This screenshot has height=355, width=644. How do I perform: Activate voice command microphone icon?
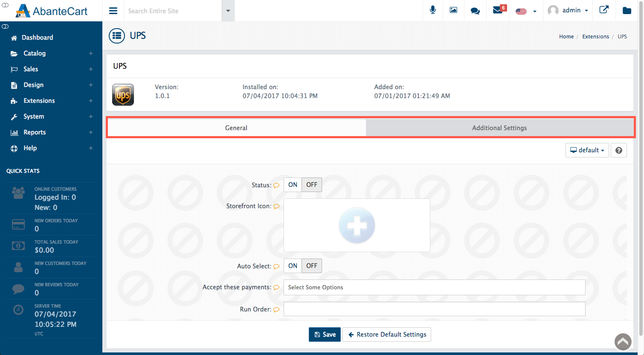pos(433,10)
